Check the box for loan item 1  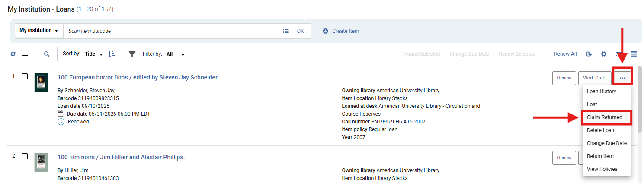tap(25, 76)
